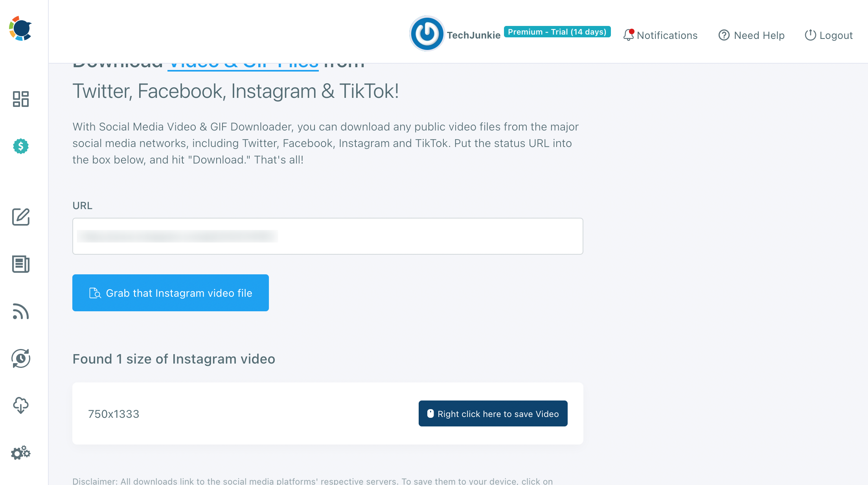Open the cloud download icon

(x=20, y=406)
